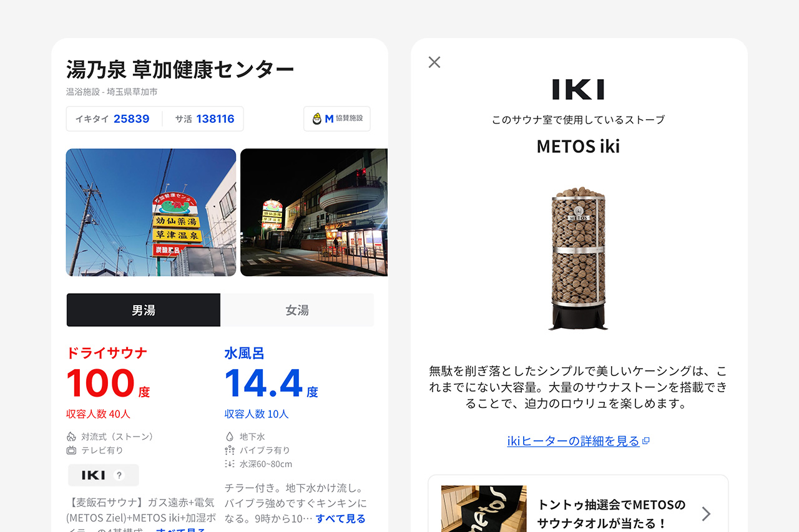Open the nighttime building photo
This screenshot has width=799, height=532.
coord(314,212)
